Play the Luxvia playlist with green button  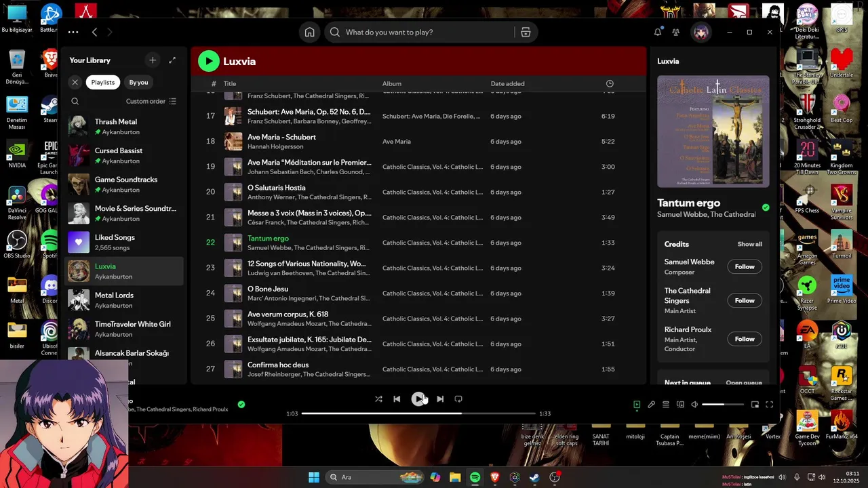[209, 61]
